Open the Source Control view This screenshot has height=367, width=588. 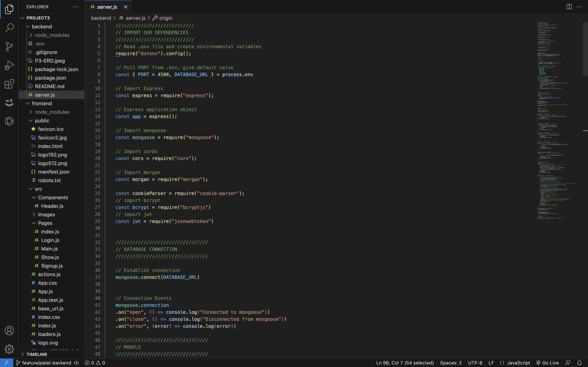pyautogui.click(x=9, y=46)
